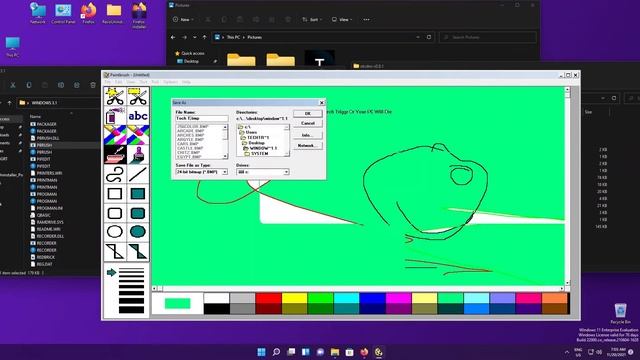The width and height of the screenshot is (640, 360).
Task: Select the Brush tool
Action: (138, 155)
